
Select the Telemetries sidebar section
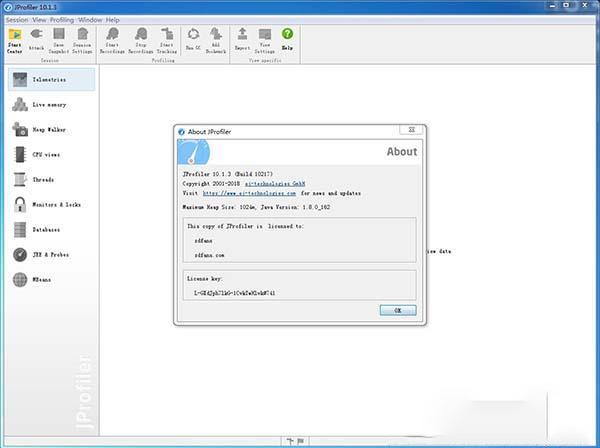[x=52, y=80]
